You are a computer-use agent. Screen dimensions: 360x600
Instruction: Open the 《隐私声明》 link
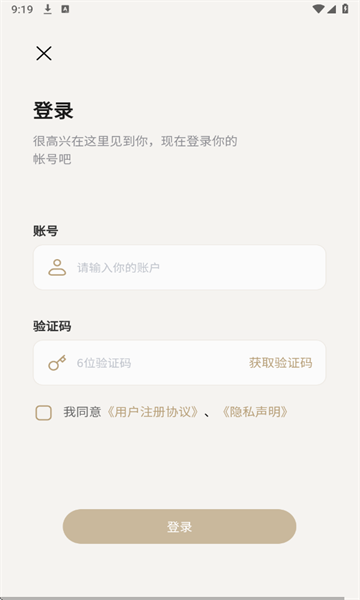pos(255,412)
